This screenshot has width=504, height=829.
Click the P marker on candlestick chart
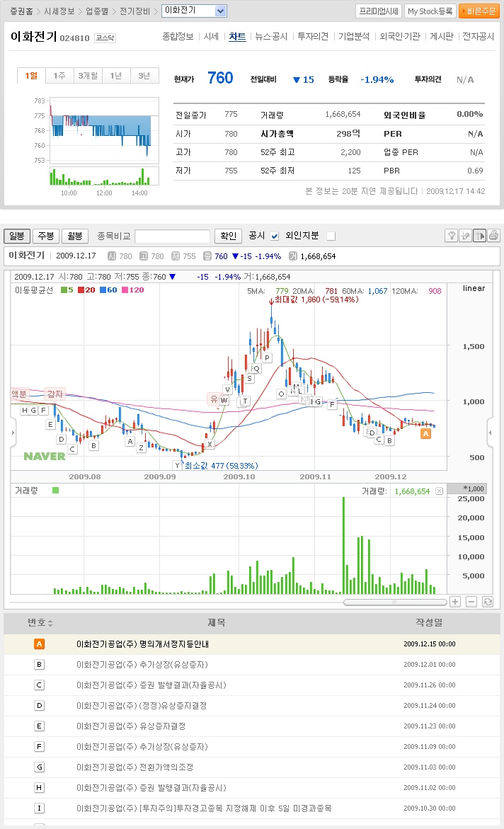pyautogui.click(x=267, y=358)
